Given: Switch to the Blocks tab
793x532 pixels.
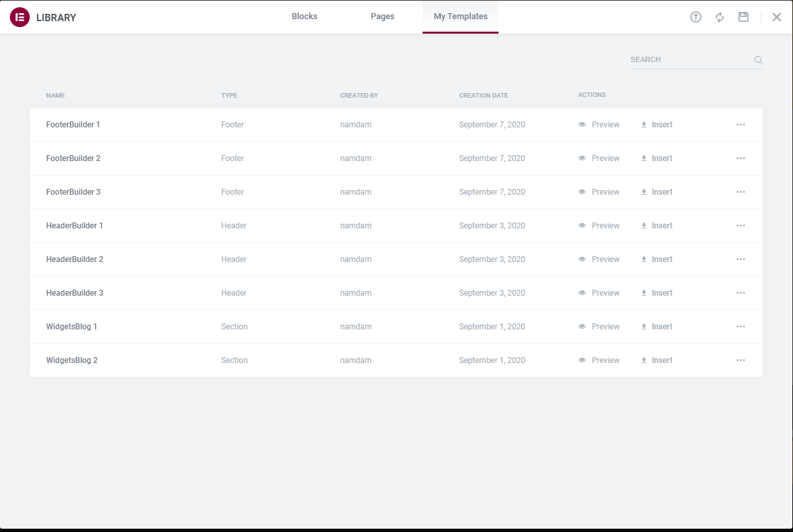Looking at the screenshot, I should coord(304,17).
